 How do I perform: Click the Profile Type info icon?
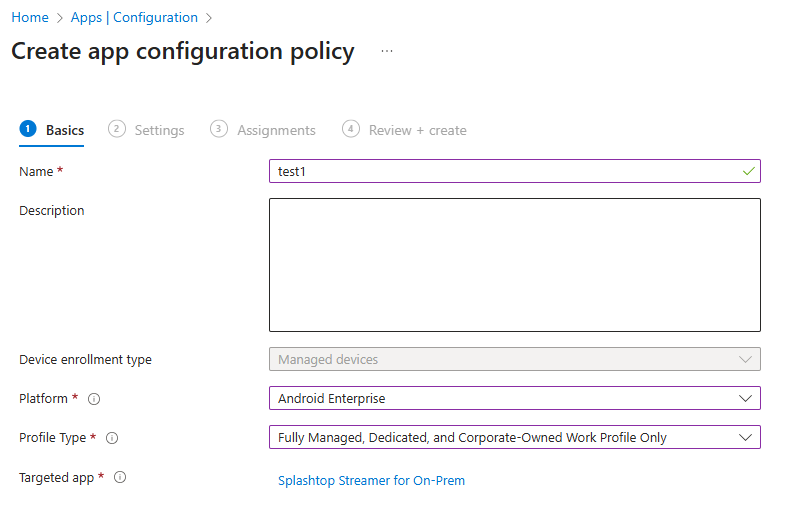[112, 438]
